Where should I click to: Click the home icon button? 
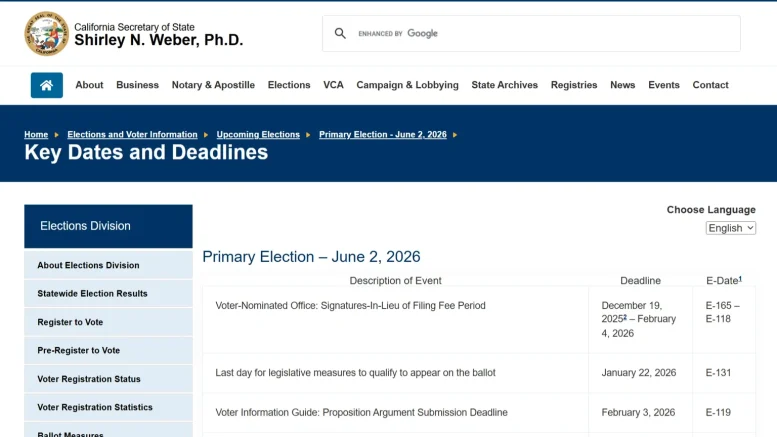pos(47,85)
